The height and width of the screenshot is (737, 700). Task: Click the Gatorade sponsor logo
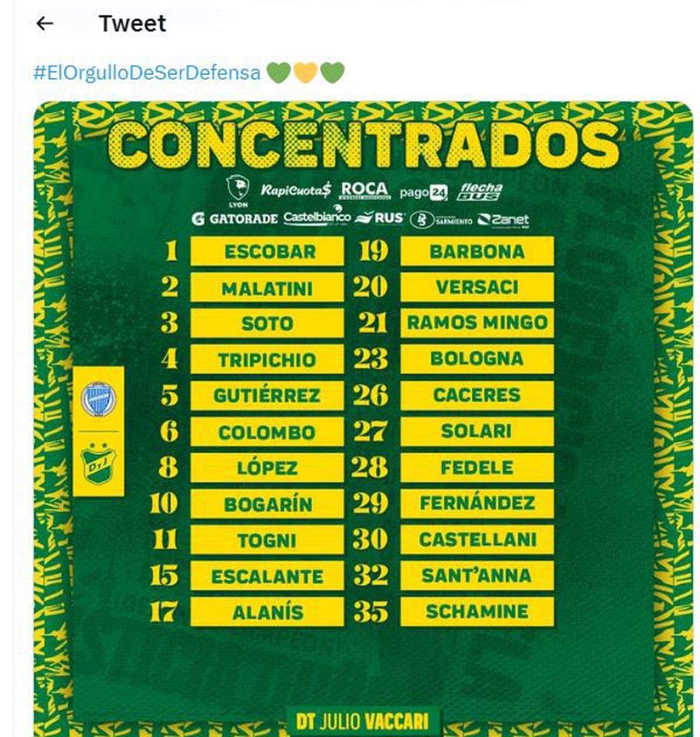click(235, 219)
